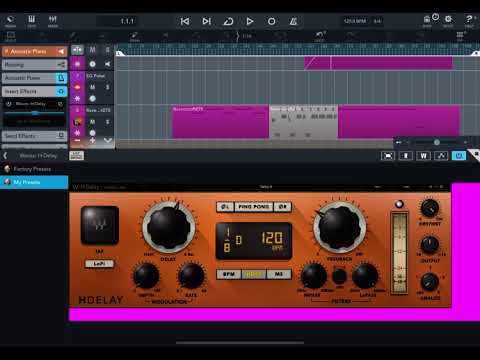Image resolution: width=480 pixels, height=360 pixels.
Task: Select the MS delay mode button
Action: pyautogui.click(x=279, y=274)
